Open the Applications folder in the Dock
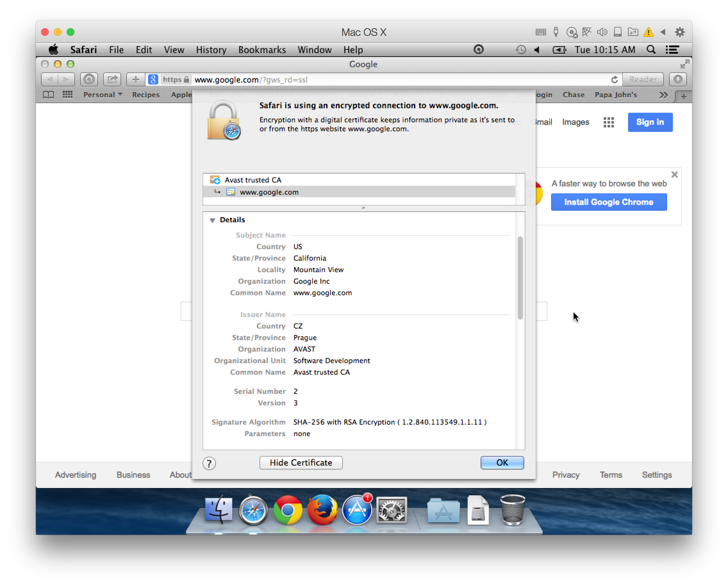The image size is (728, 586). (443, 511)
